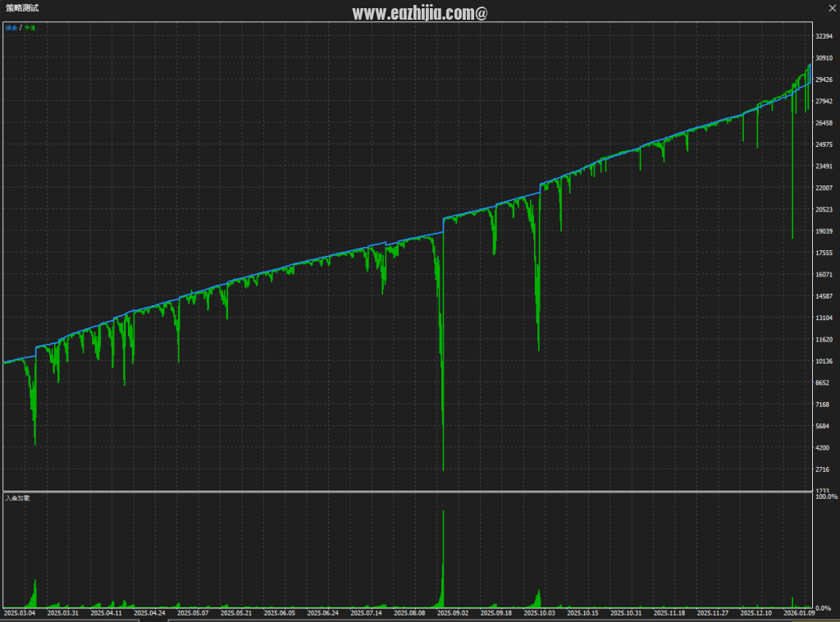The image size is (840, 622).
Task: Close the 策略测试 strategy tester window
Action: pyautogui.click(x=832, y=8)
